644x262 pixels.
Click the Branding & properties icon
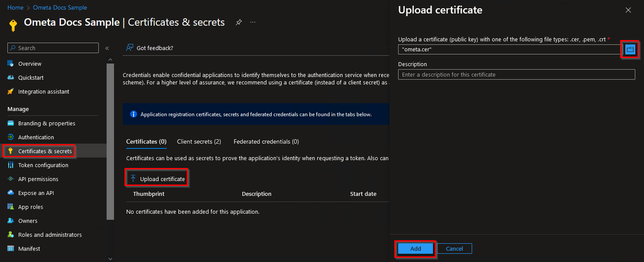pyautogui.click(x=10, y=123)
